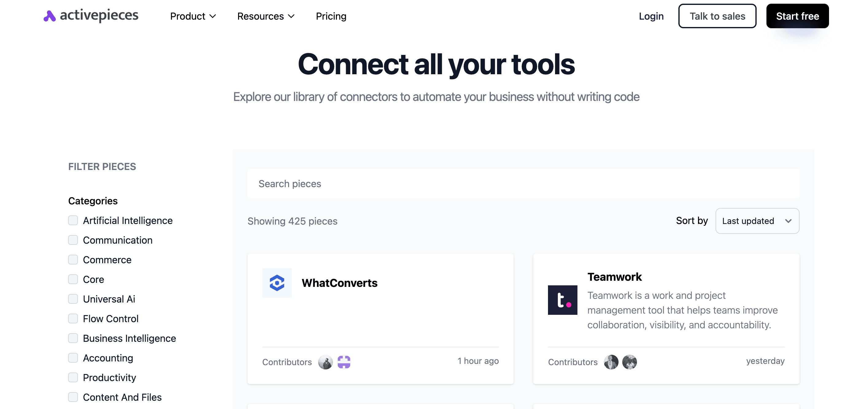Click the Categories heading
Image resolution: width=868 pixels, height=409 pixels.
click(x=93, y=201)
